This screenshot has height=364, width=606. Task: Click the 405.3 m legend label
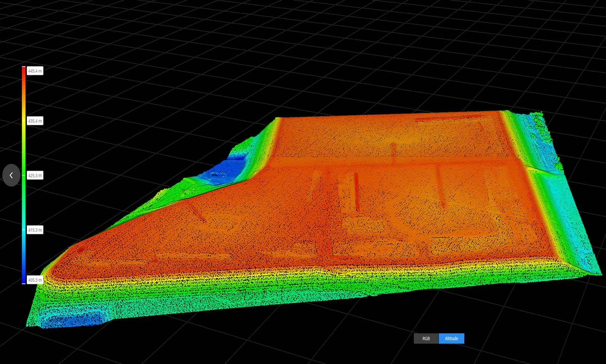[35, 280]
